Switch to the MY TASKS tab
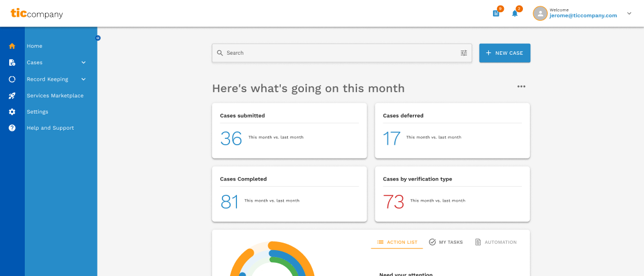 point(446,243)
